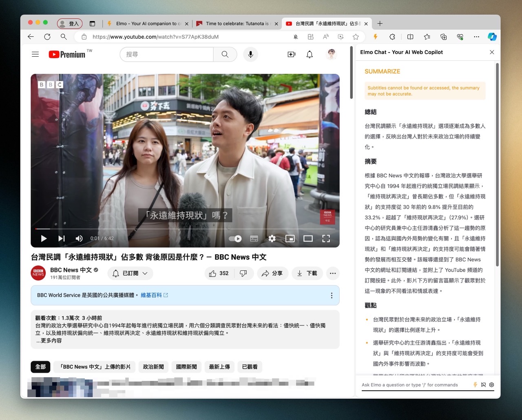522x420 pixels.
Task: Switch to the Tutanota tab
Action: tap(237, 24)
